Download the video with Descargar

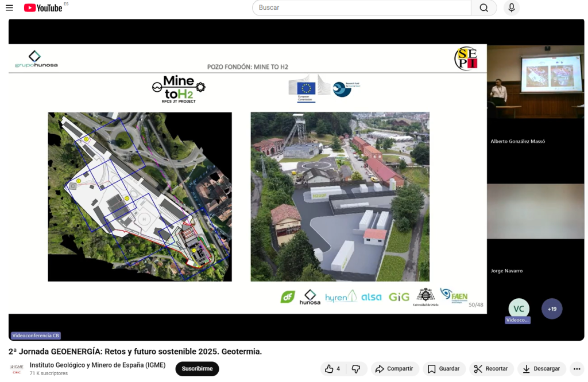[541, 369]
